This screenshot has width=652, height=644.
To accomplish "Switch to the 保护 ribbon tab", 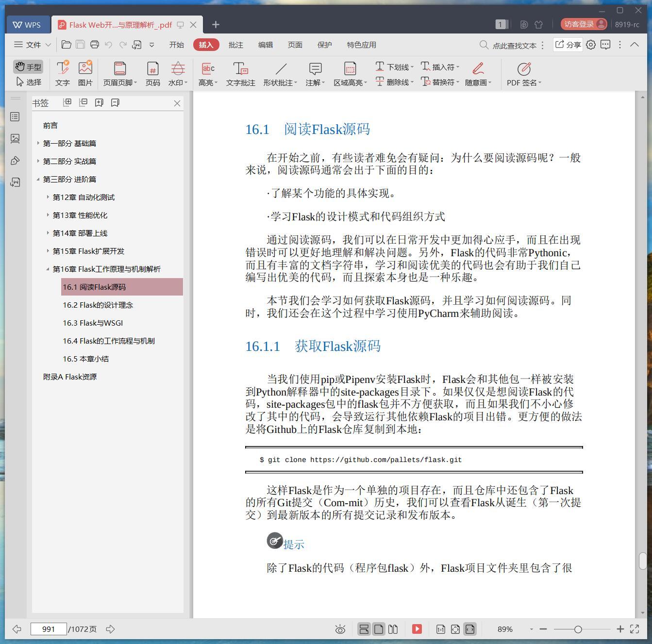I will 325,45.
